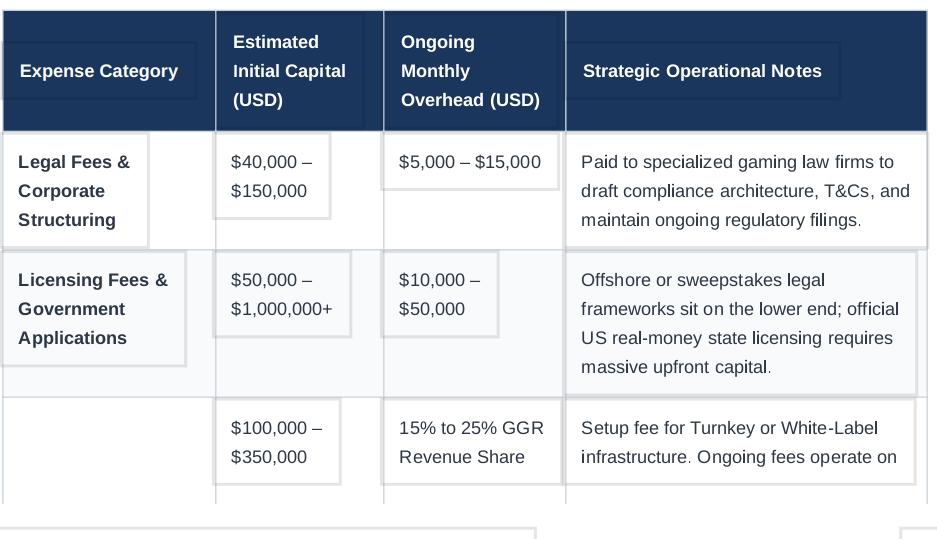937x539 pixels.
Task: Select the Strategic Operational Notes header
Action: click(746, 71)
